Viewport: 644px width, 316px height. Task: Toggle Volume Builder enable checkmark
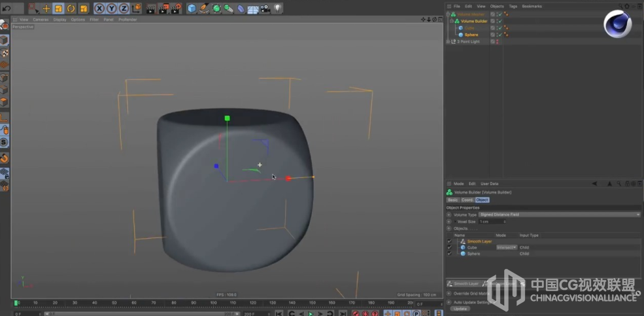[500, 21]
